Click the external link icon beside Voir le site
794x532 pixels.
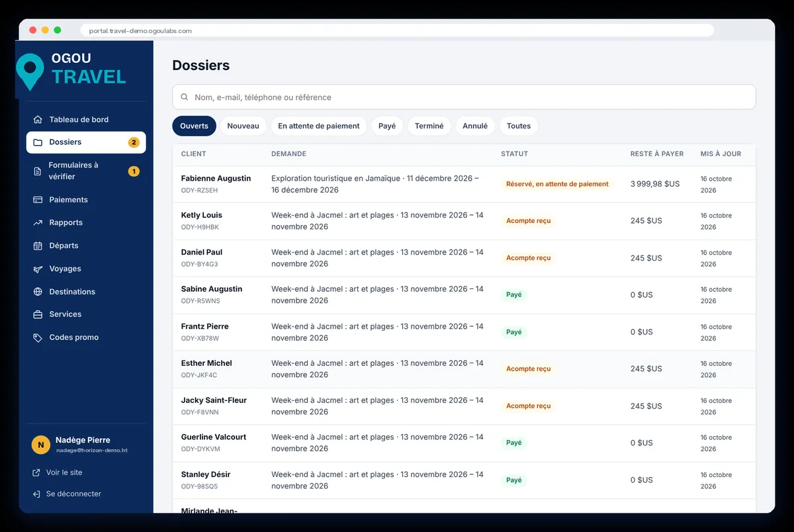click(36, 472)
